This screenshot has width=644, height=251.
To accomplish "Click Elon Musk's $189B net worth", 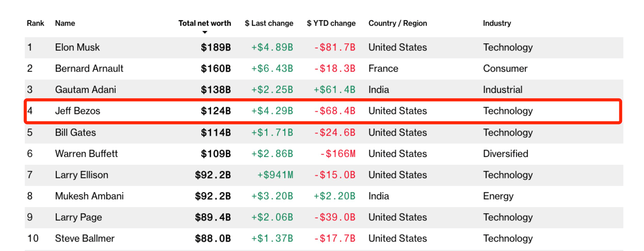I will pyautogui.click(x=216, y=48).
